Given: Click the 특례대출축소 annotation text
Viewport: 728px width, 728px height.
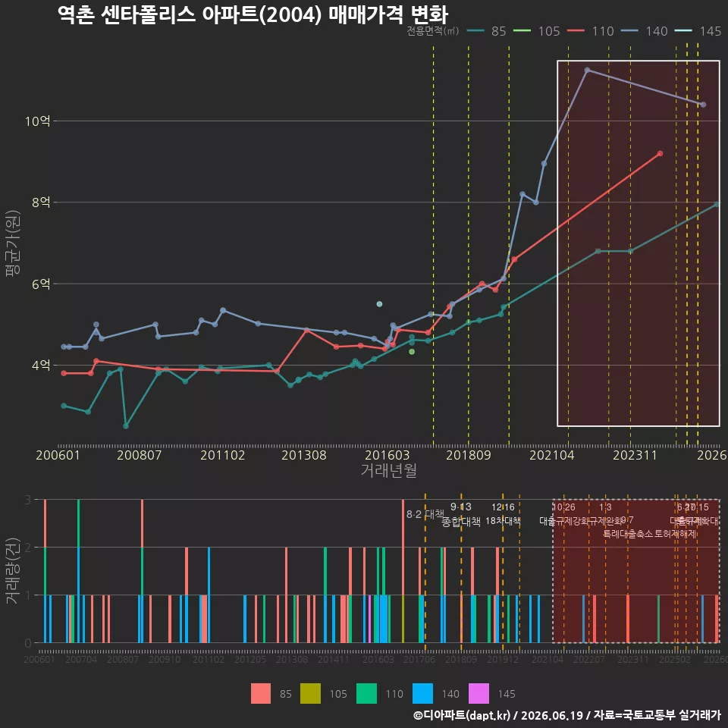Looking at the screenshot, I should point(628,534).
